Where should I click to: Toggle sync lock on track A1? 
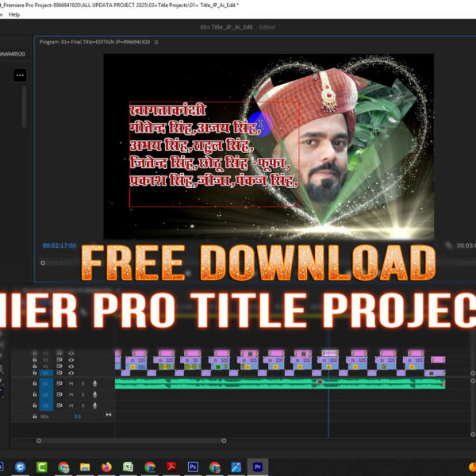click(x=59, y=384)
